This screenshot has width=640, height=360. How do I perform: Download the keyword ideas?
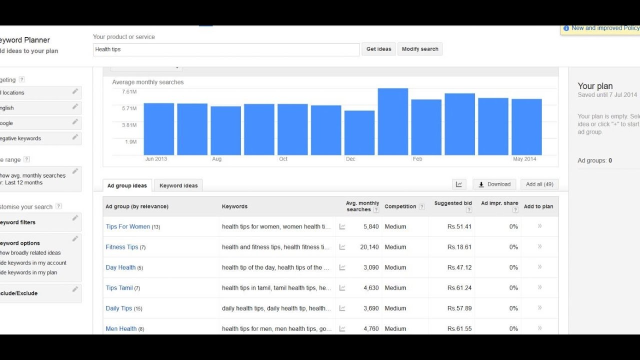point(494,184)
